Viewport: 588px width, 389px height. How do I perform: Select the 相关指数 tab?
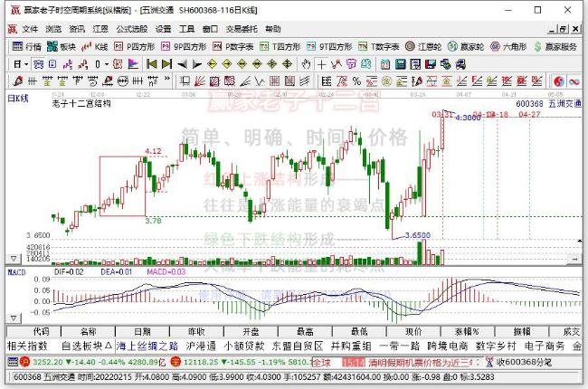tap(27, 346)
